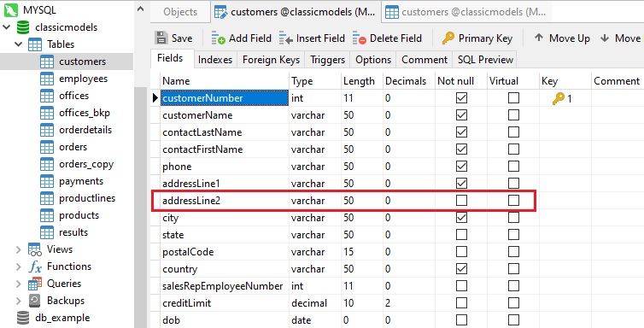Click the Save floppy disk icon
This screenshot has width=644, height=328.
[x=161, y=38]
